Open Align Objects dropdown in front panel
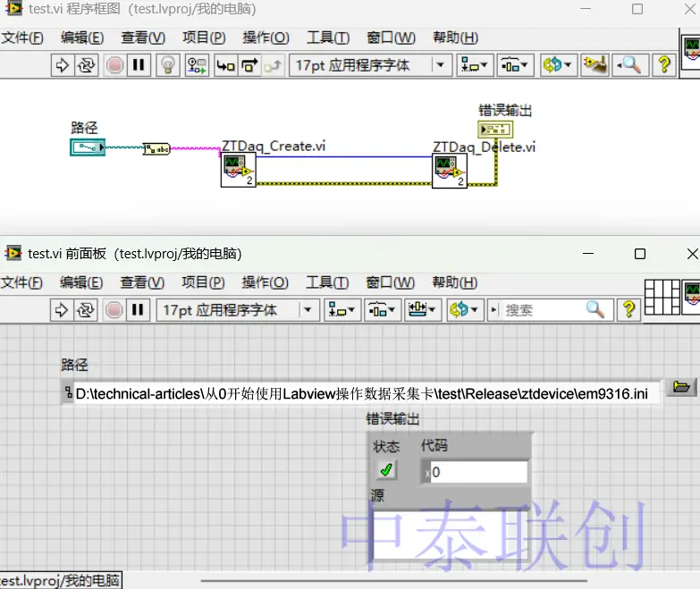This screenshot has height=589, width=700. [342, 309]
